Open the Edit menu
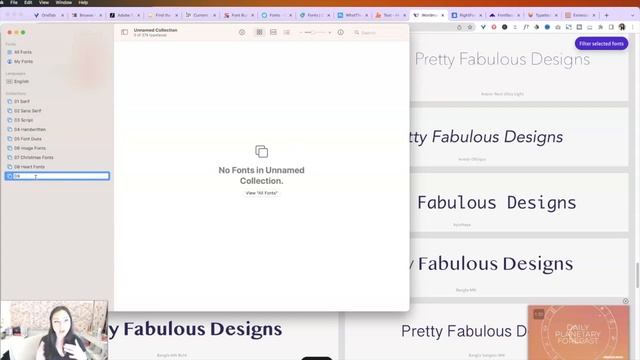This screenshot has width=640, height=360. coord(28,2)
